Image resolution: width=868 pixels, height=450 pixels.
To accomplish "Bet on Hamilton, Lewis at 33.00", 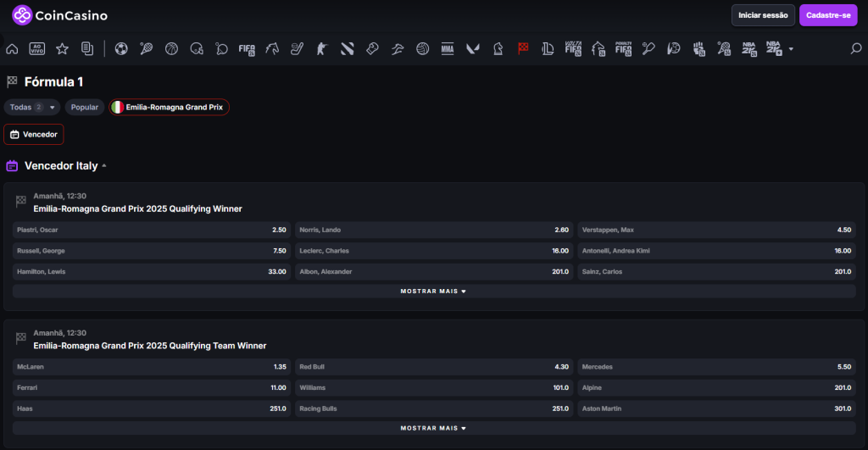I will tap(152, 272).
